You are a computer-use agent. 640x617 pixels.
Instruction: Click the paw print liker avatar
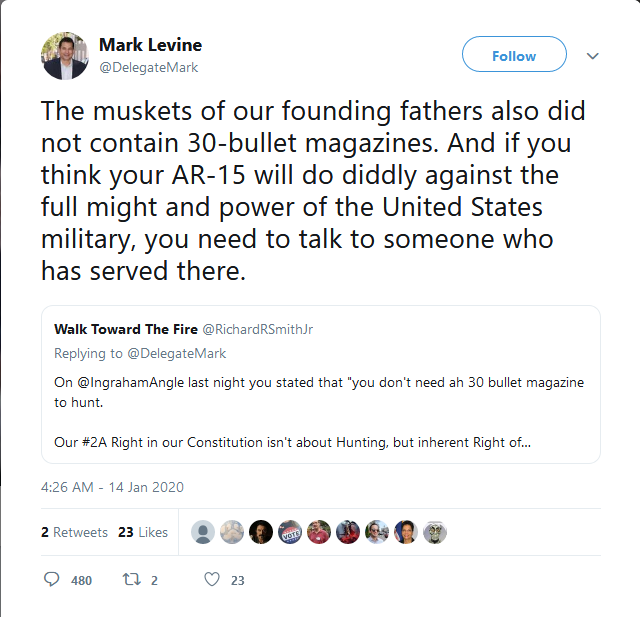pos(232,532)
